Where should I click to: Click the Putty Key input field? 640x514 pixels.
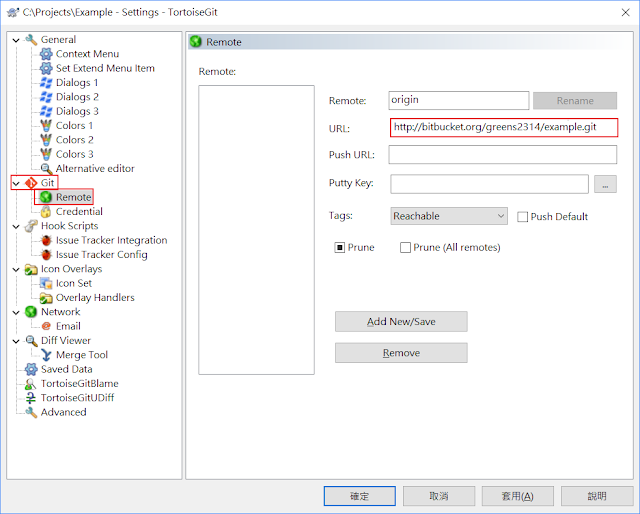pyautogui.click(x=489, y=184)
